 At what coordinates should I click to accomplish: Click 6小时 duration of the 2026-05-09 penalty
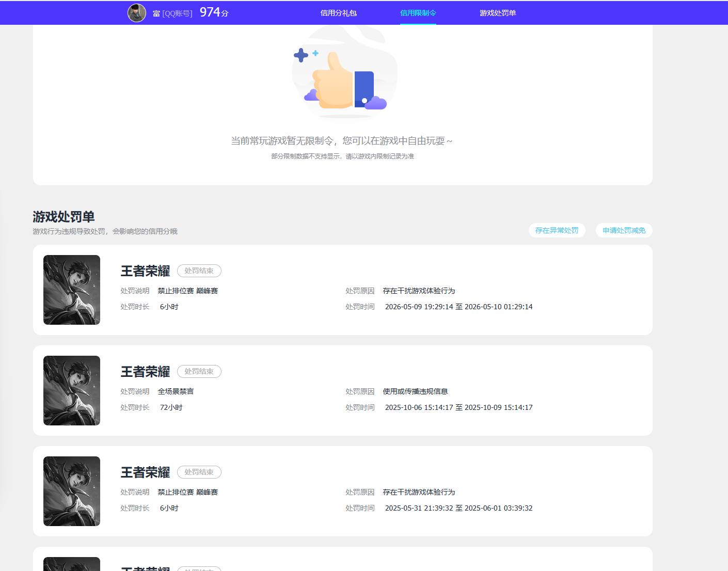(169, 307)
